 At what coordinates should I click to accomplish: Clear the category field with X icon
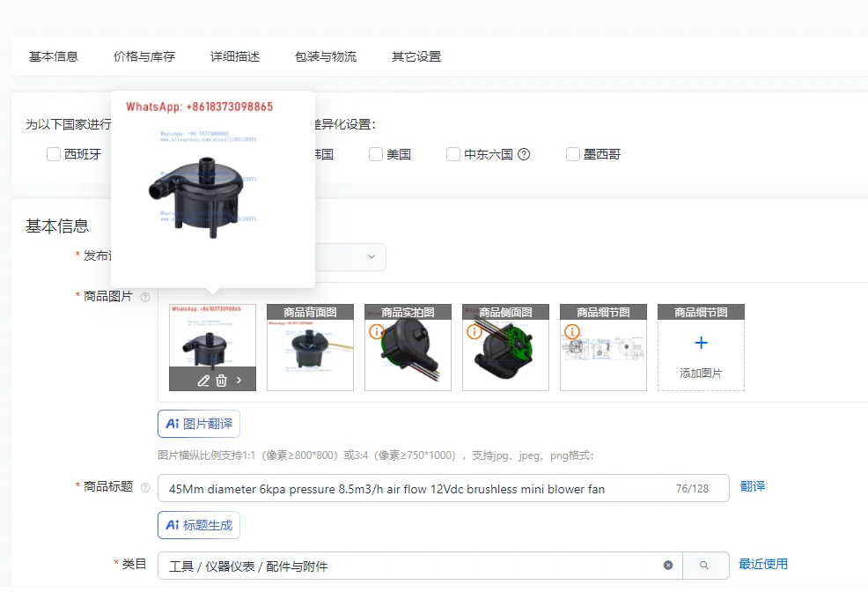click(x=668, y=566)
